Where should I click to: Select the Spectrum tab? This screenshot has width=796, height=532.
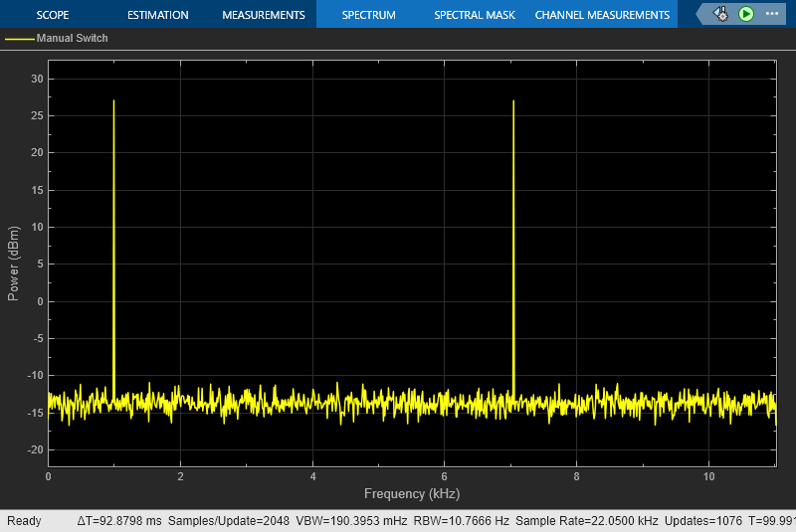[x=368, y=15]
